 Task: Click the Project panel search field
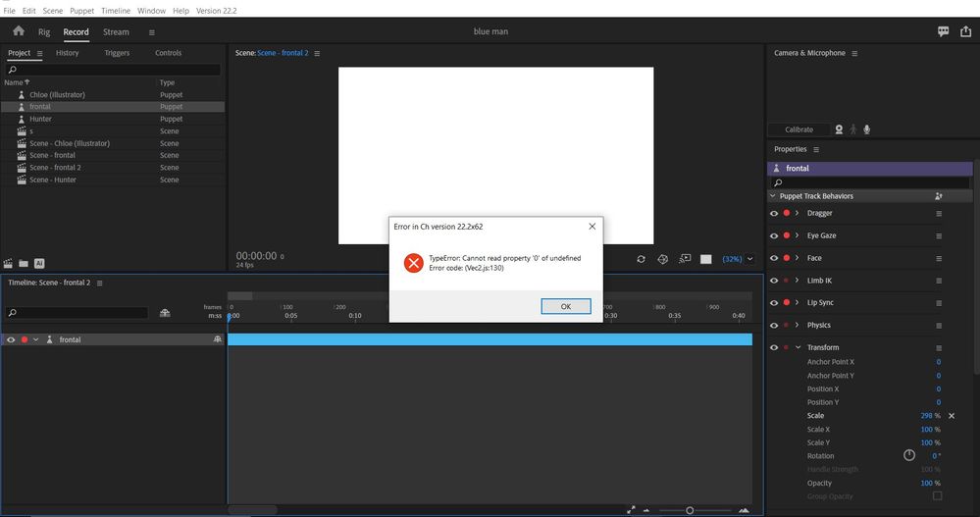pos(113,70)
